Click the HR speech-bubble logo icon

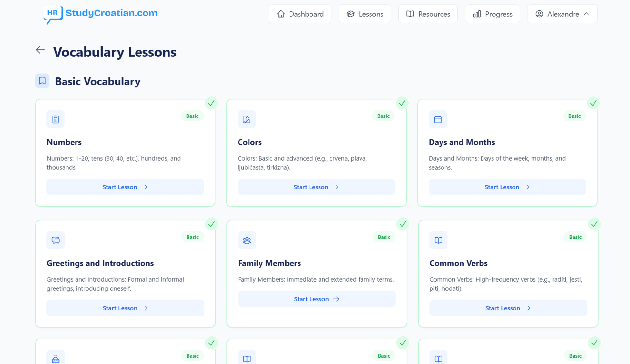pos(53,15)
